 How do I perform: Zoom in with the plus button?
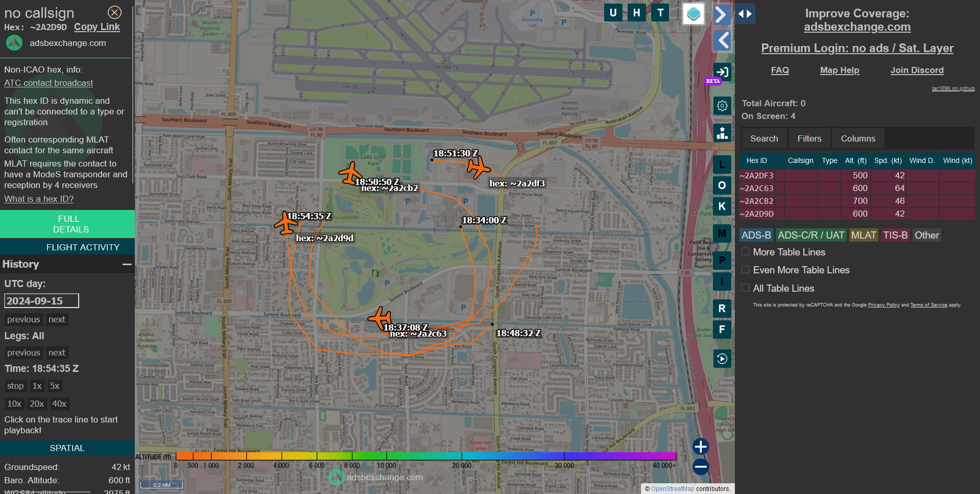(x=701, y=446)
